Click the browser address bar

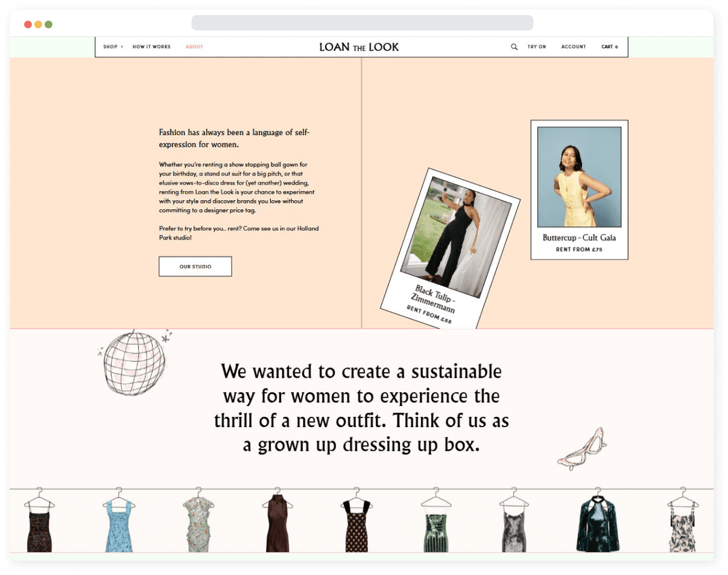[362, 23]
